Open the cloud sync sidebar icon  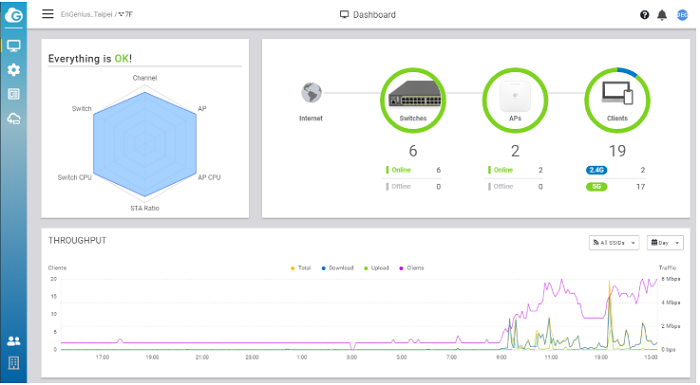tap(14, 119)
